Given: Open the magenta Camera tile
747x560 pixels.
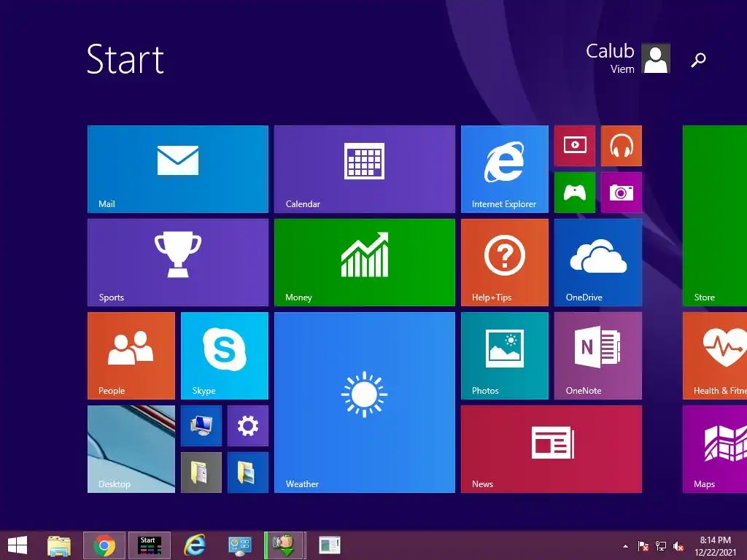Looking at the screenshot, I should tap(622, 192).
